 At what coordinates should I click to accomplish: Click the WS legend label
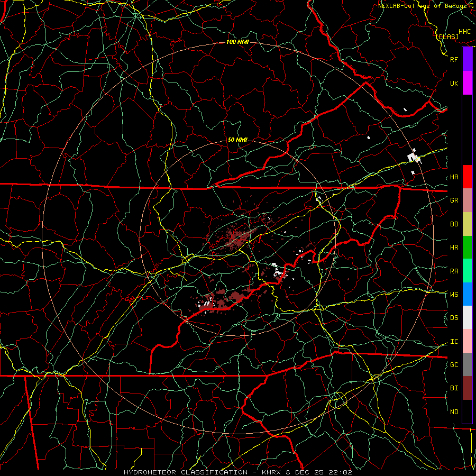(454, 294)
